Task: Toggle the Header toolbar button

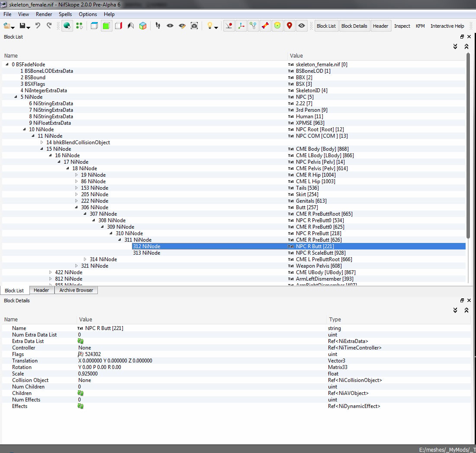Action: (x=380, y=26)
